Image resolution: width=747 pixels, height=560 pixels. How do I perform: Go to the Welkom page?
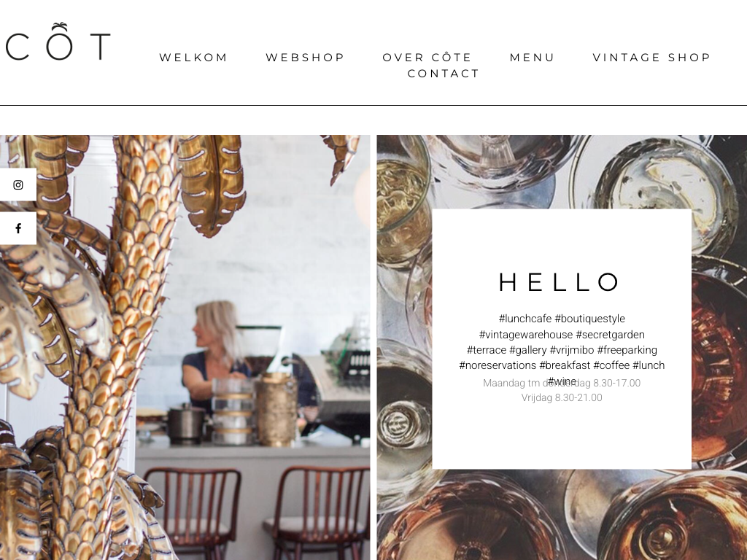coord(193,57)
